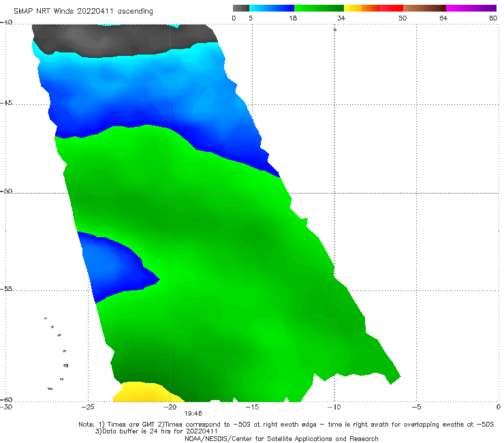Click the latitude axis label '-50'
The width and height of the screenshot is (504, 443).
(6, 191)
